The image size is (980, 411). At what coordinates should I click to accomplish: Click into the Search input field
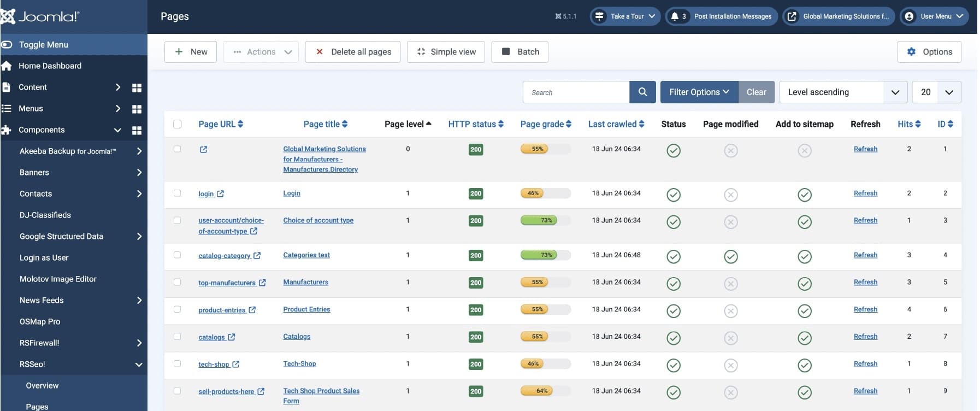576,92
